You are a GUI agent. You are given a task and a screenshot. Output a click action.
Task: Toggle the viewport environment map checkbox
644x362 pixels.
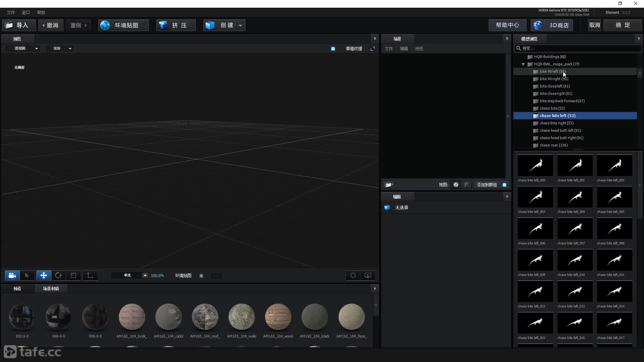click(x=201, y=276)
